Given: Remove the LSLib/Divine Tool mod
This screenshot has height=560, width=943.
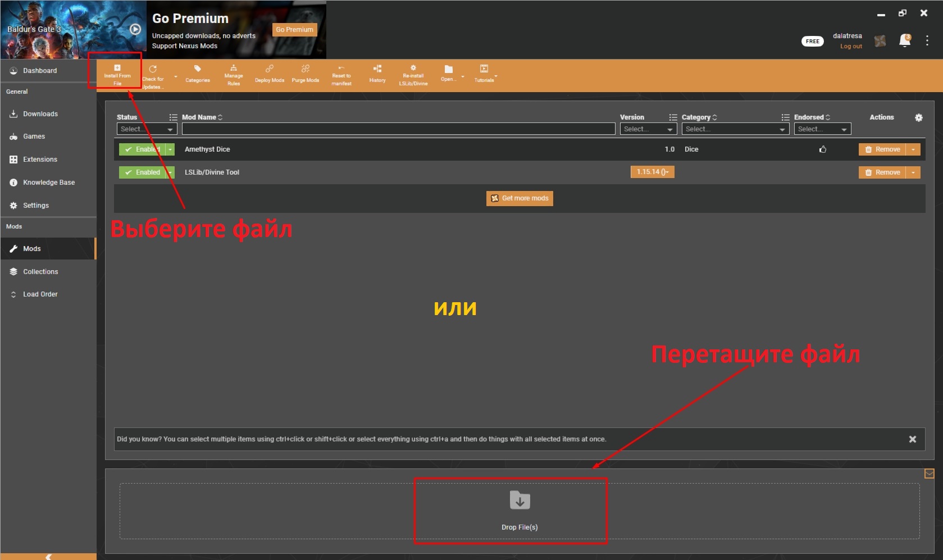Looking at the screenshot, I should tap(882, 172).
